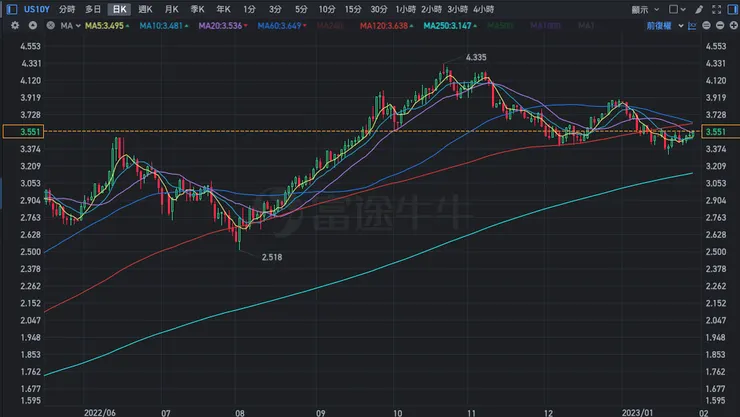Switch to 分時 intraday tab
Screen dimensions: 740x417
coord(67,9)
